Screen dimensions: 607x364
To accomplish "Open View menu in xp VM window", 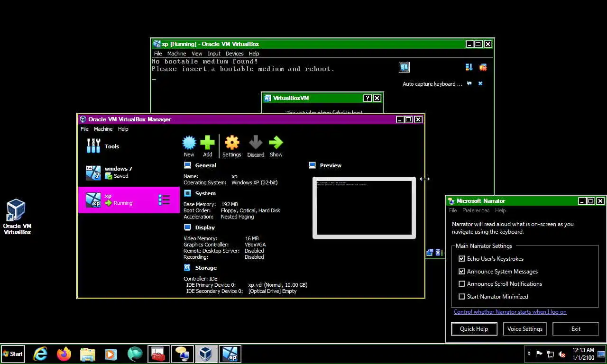I will pos(197,54).
